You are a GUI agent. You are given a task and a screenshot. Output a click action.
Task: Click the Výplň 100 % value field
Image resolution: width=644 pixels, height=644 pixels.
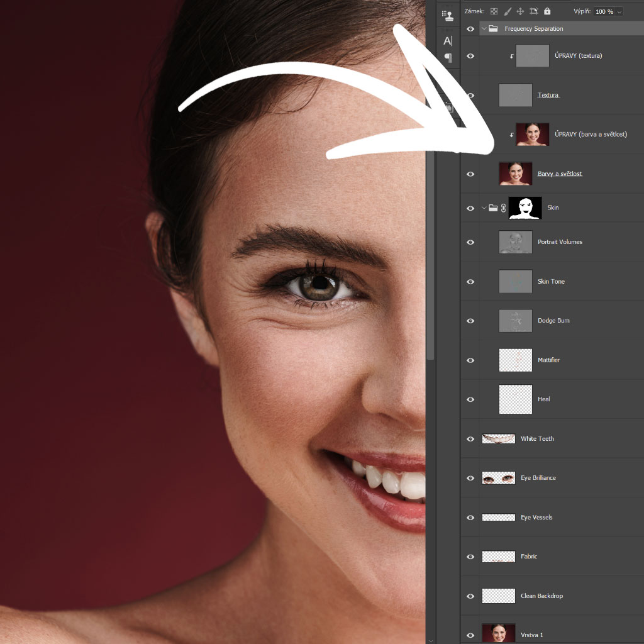pos(604,12)
